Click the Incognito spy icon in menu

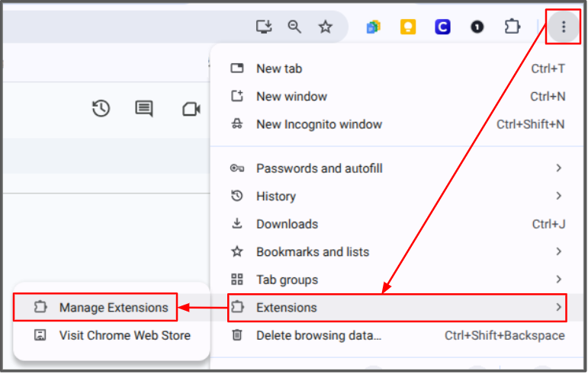(237, 123)
